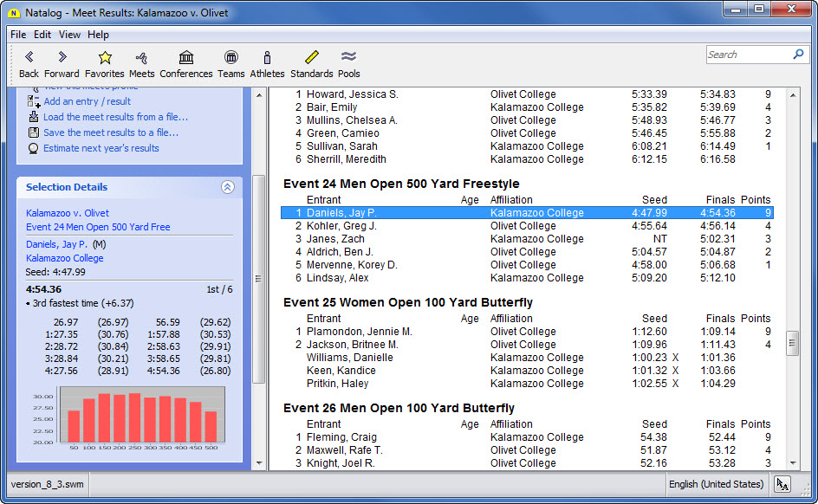Open the Help menu
This screenshot has height=504, width=818.
click(x=98, y=35)
